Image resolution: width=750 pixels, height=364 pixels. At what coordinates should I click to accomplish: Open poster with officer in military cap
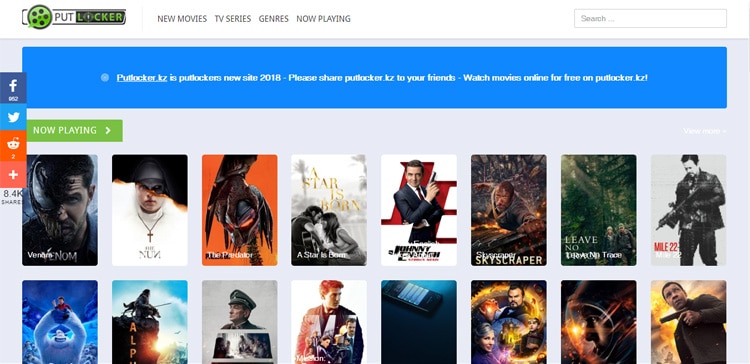tap(240, 322)
